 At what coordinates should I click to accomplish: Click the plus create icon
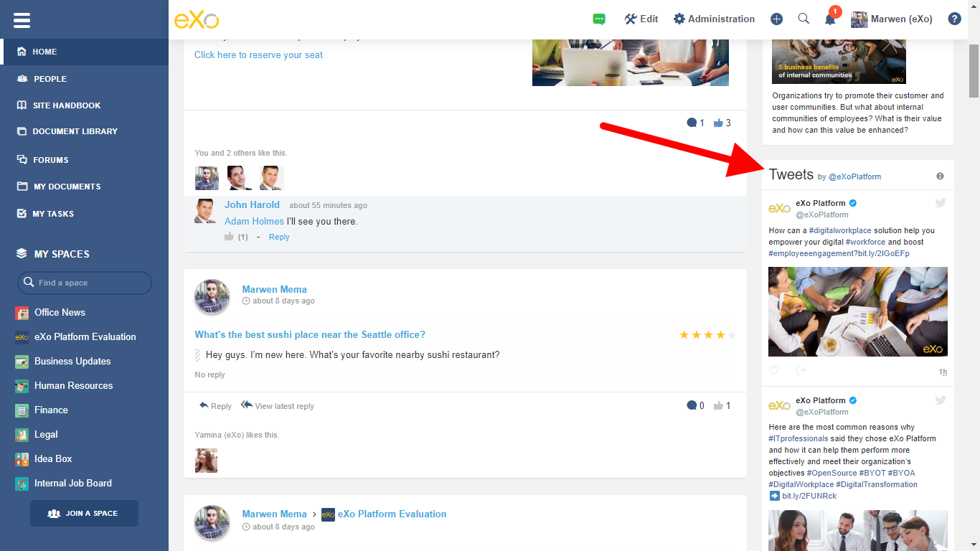[x=777, y=19]
